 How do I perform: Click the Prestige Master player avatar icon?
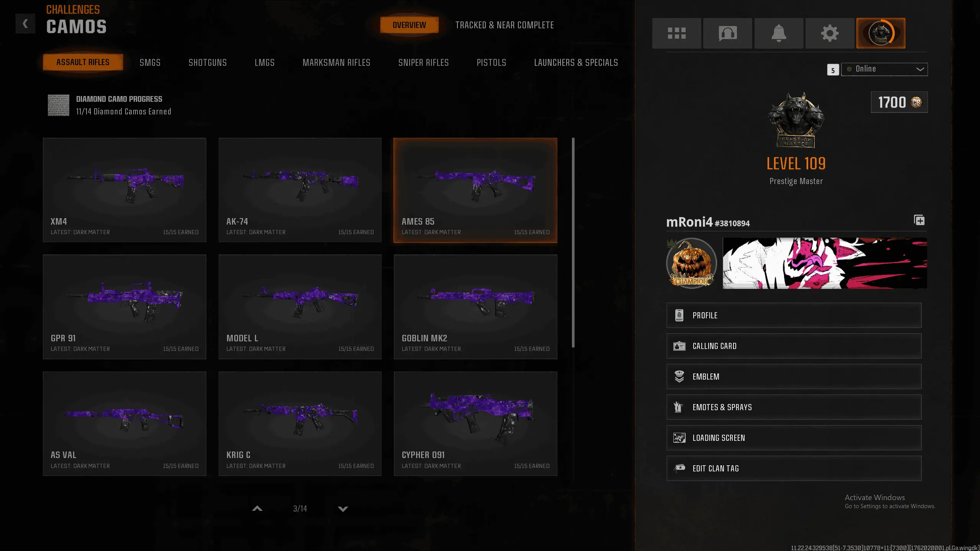pos(880,33)
